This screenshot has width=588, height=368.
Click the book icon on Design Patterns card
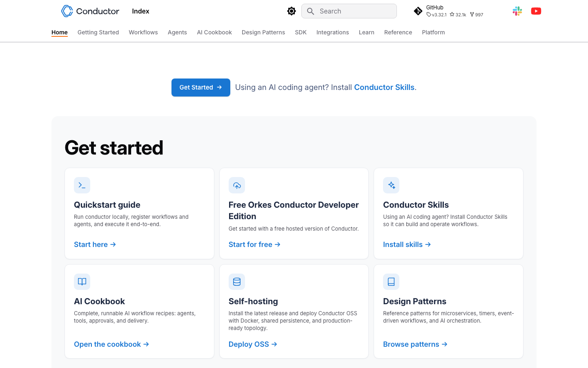391,282
